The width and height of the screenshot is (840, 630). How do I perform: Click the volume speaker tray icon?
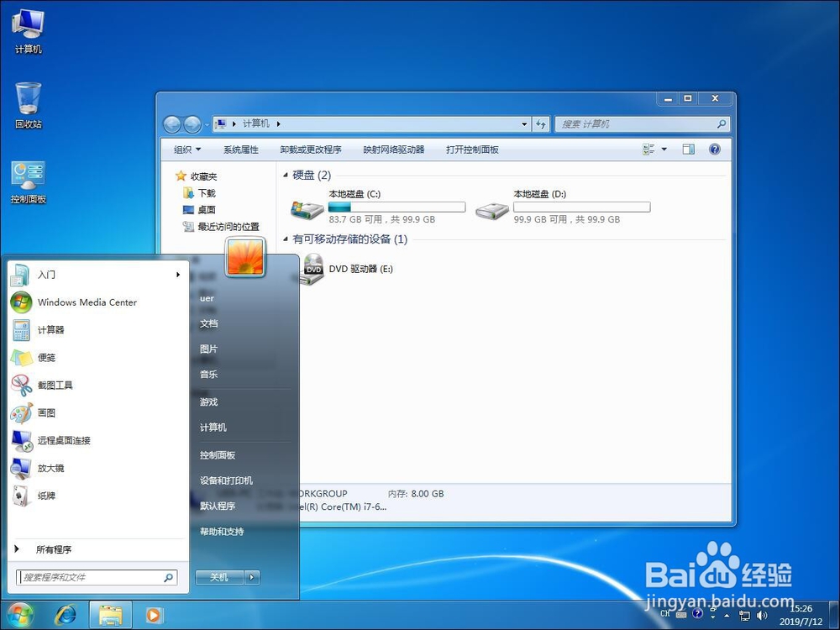click(x=761, y=616)
